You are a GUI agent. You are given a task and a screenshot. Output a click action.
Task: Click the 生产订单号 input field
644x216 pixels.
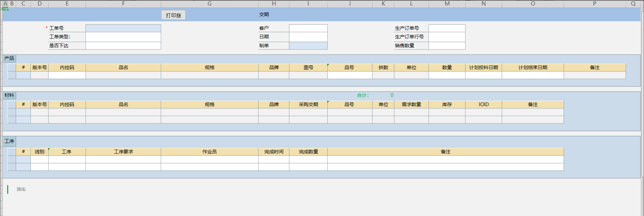pyautogui.click(x=447, y=28)
